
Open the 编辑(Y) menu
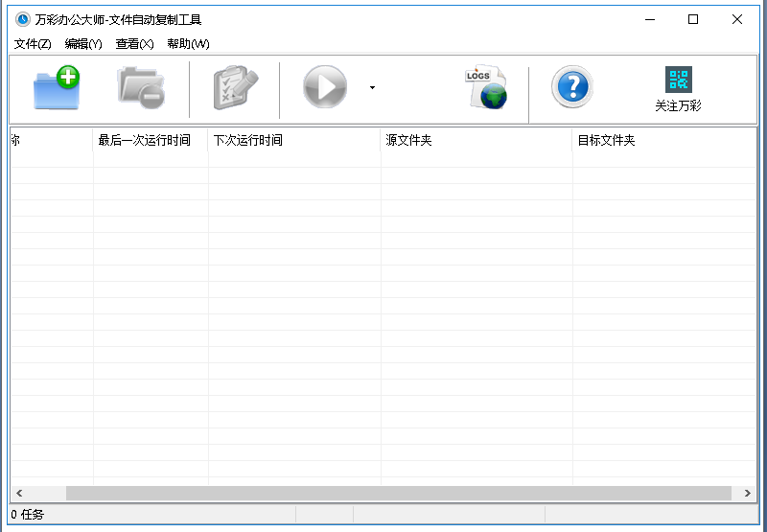pyautogui.click(x=83, y=44)
